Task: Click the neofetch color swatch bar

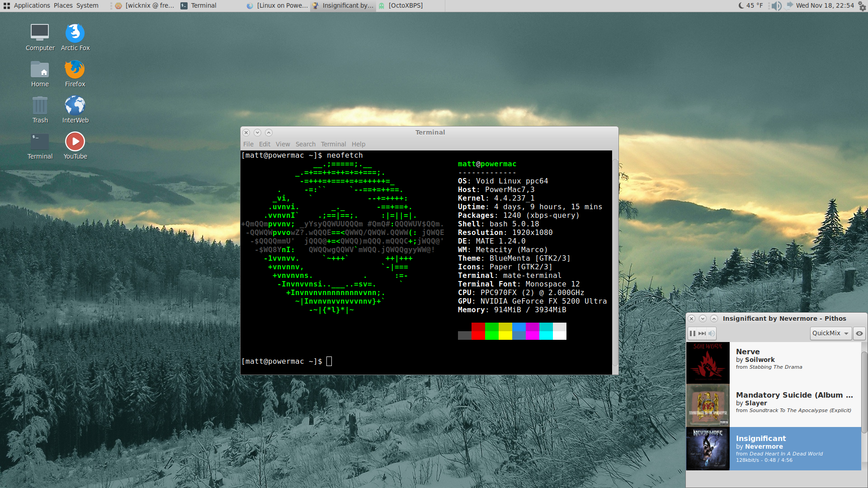Action: click(x=511, y=331)
